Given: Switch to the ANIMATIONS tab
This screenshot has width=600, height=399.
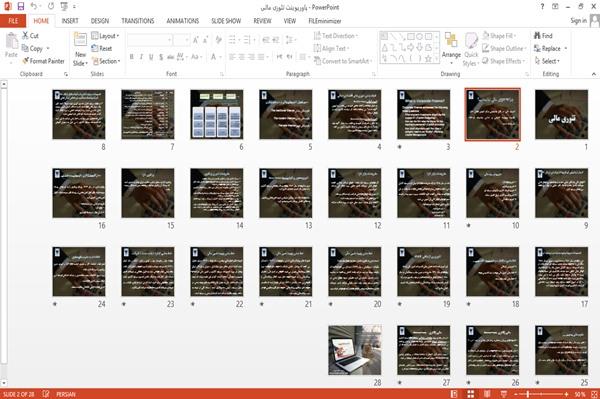Looking at the screenshot, I should (x=183, y=21).
